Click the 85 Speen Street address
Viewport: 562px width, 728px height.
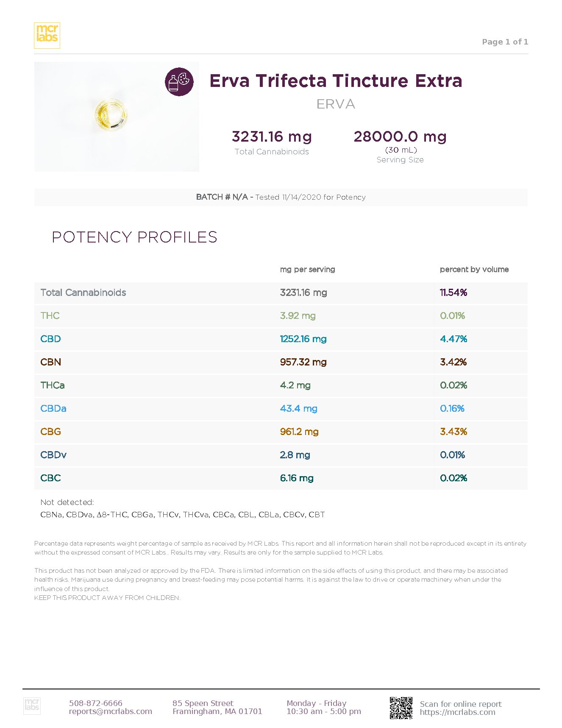tap(203, 703)
